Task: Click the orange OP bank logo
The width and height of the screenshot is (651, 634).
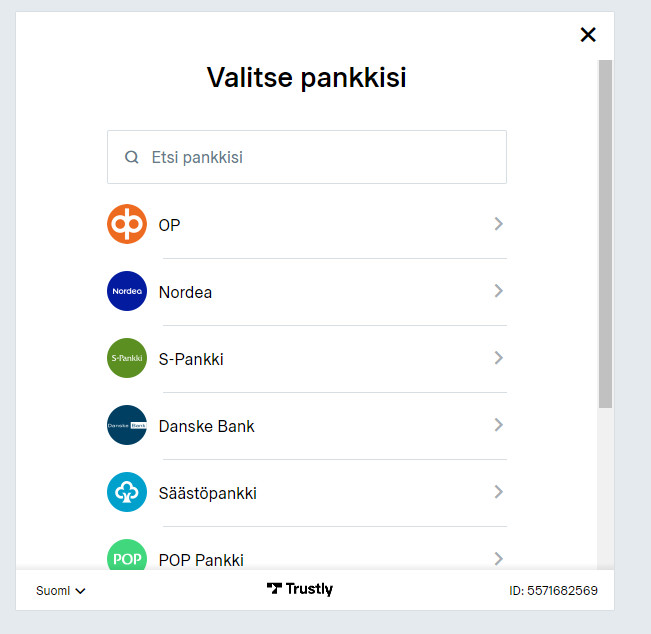Action: coord(127,224)
